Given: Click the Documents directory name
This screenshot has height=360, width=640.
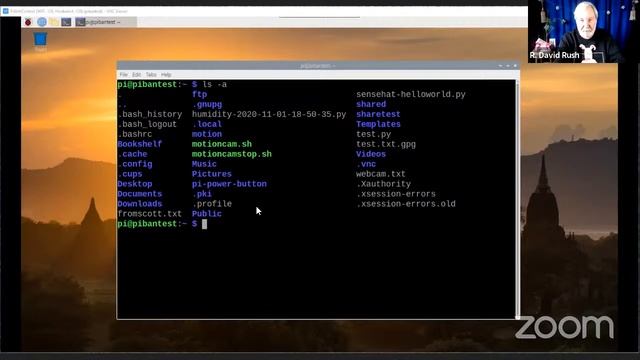Looking at the screenshot, I should (140, 194).
